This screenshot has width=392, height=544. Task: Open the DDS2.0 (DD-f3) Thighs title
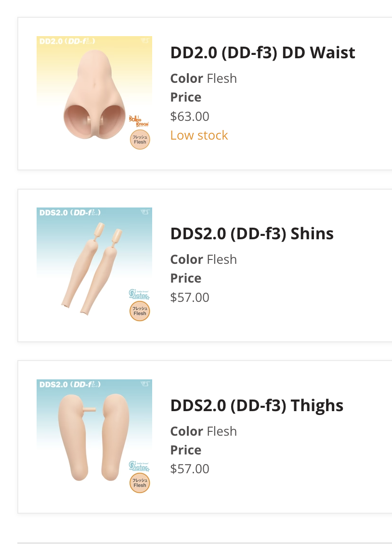[257, 405]
